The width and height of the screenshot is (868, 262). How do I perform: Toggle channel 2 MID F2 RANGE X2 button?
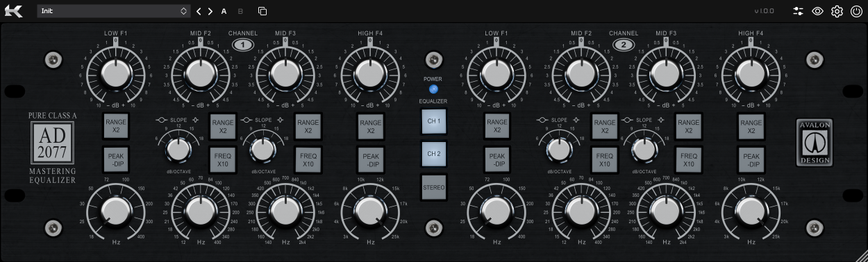[605, 127]
